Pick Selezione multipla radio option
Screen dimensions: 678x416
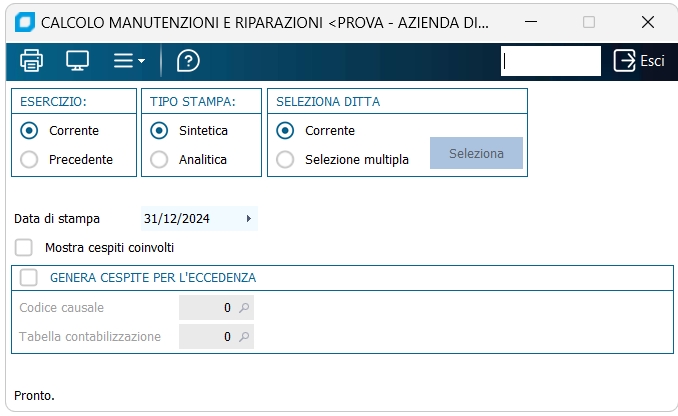[x=286, y=159]
